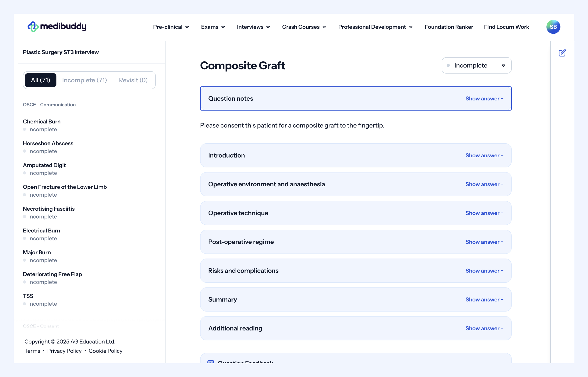Viewport: 588px width, 377px height.
Task: Click the Professional Development chevron icon
Action: click(411, 27)
